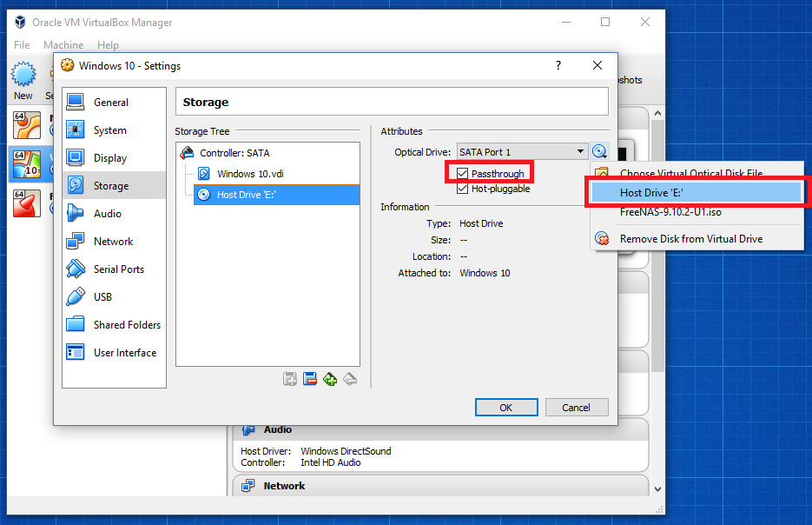Toggle the Hot-pluggable checkbox
812x525 pixels.
(x=462, y=189)
